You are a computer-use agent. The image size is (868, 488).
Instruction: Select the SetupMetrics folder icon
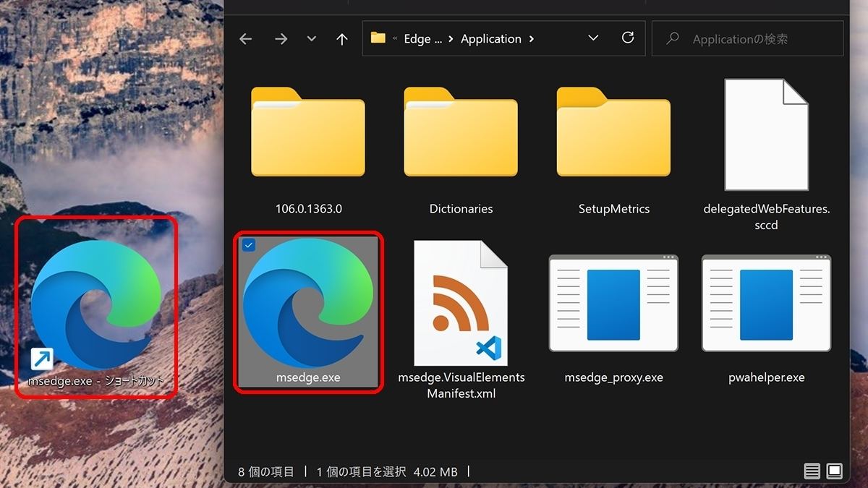(613, 132)
